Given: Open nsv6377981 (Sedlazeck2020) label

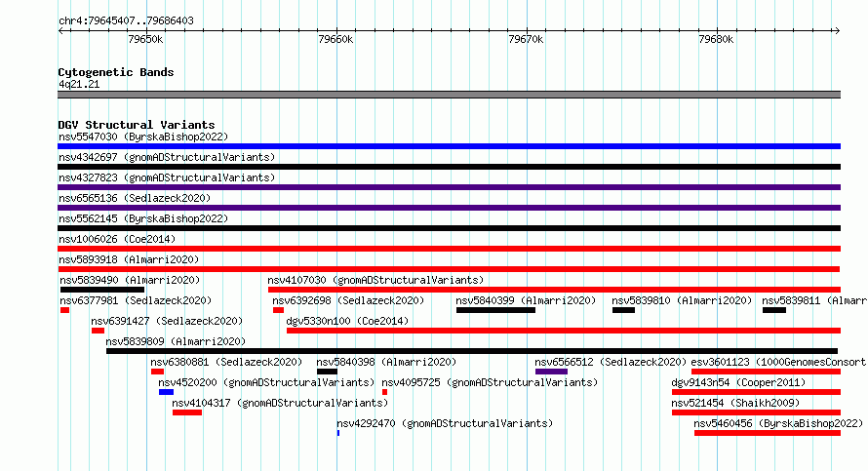Looking at the screenshot, I should [137, 300].
